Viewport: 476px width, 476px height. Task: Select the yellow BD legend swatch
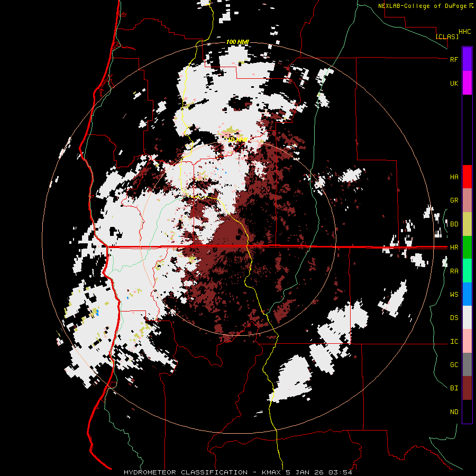(467, 224)
